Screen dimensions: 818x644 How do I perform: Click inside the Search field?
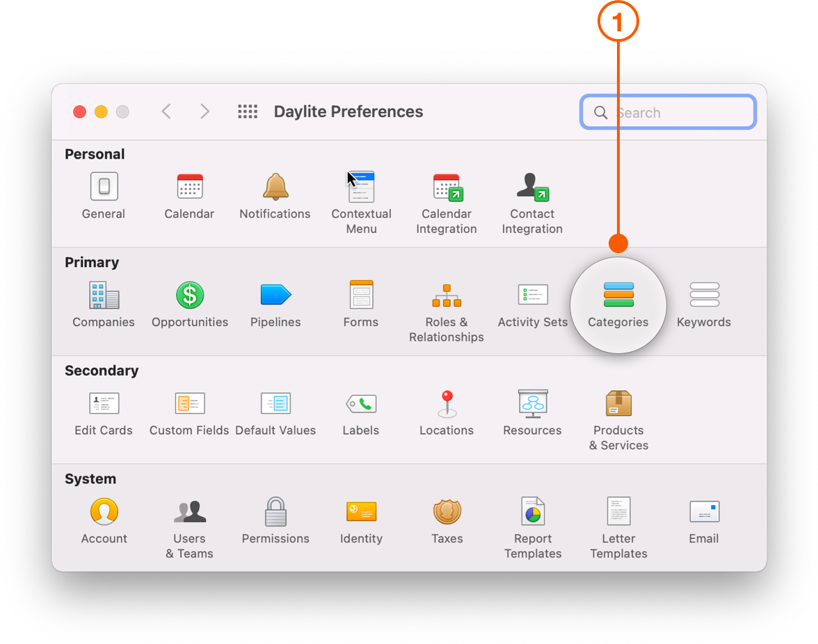[668, 111]
